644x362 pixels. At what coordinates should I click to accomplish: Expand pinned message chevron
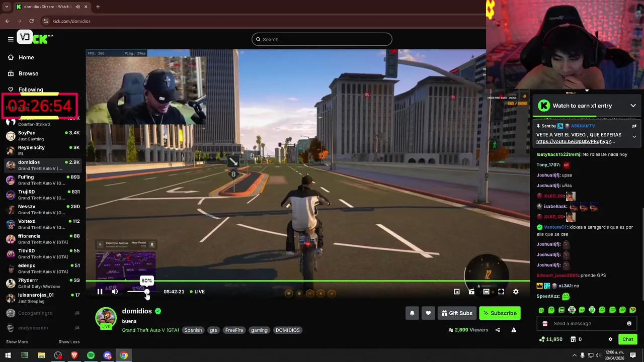pos(634,137)
